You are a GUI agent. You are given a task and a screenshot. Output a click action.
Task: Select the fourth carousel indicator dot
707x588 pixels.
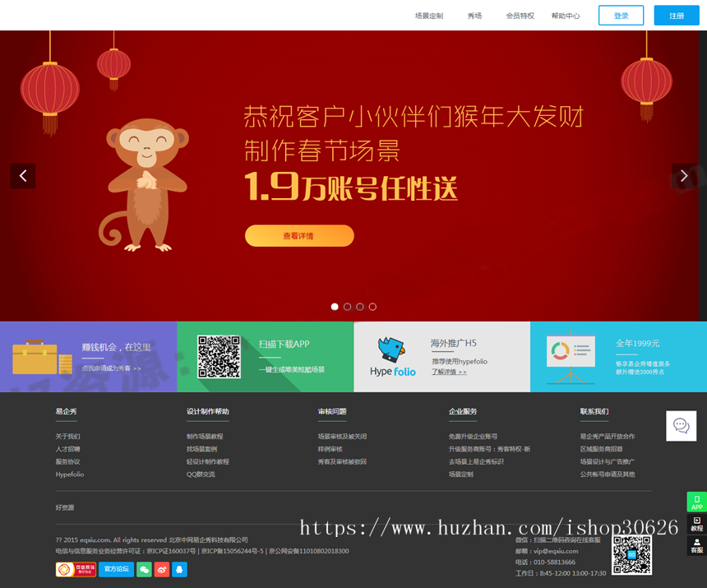pos(372,306)
